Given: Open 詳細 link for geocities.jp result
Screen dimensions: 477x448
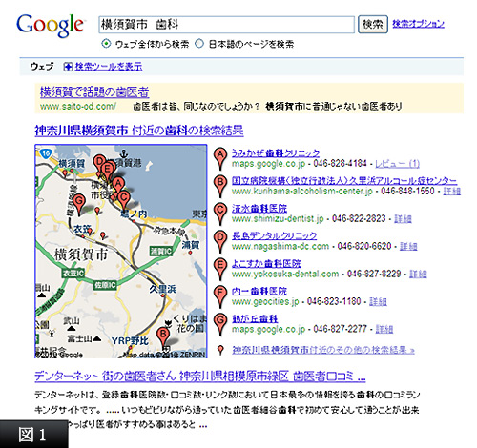Looking at the screenshot, I should (x=378, y=302).
